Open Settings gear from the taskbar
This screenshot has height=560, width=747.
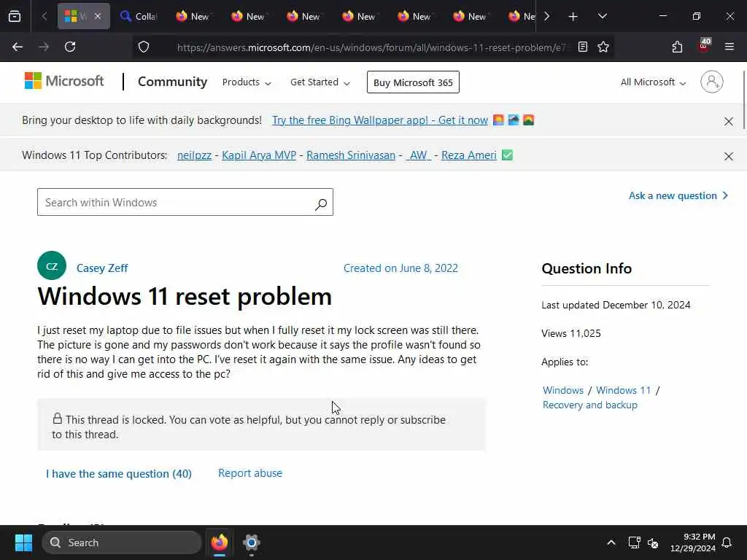pyautogui.click(x=251, y=542)
